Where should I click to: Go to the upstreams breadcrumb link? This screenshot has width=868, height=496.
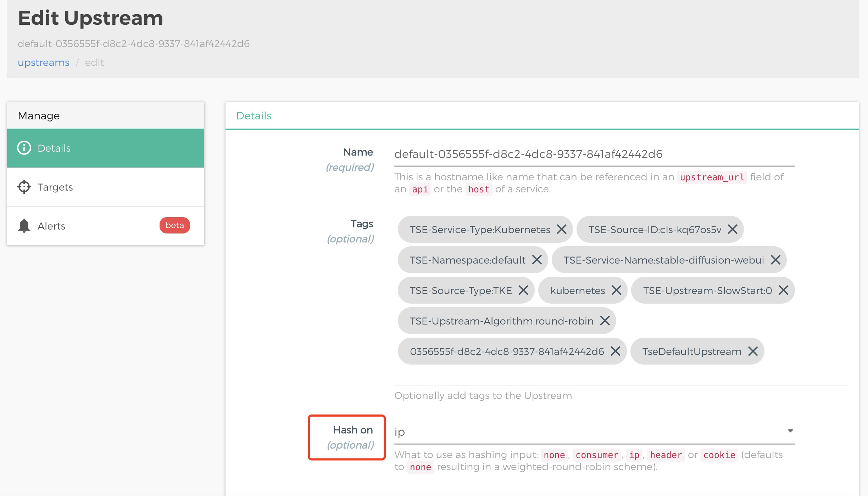click(x=44, y=63)
